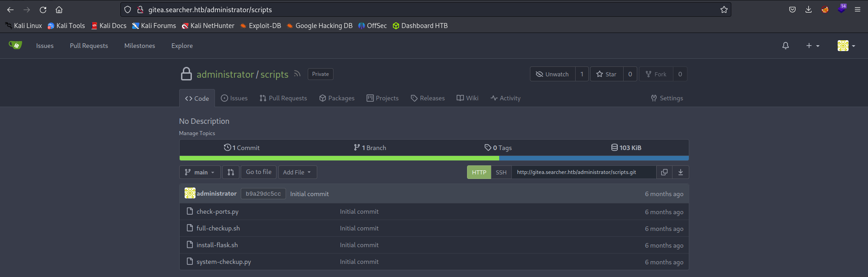Open the Add File dropdown
The image size is (868, 277).
[x=297, y=172]
